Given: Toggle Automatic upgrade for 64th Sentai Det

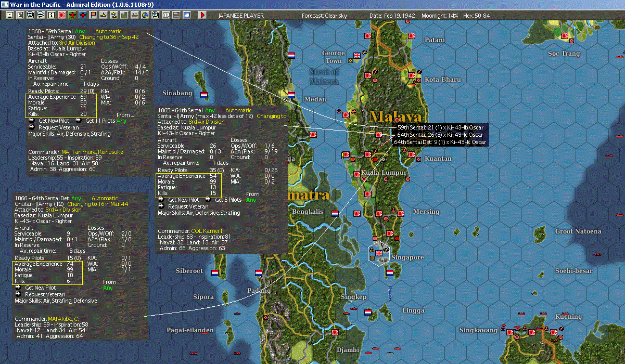Looking at the screenshot, I should 105,199.
